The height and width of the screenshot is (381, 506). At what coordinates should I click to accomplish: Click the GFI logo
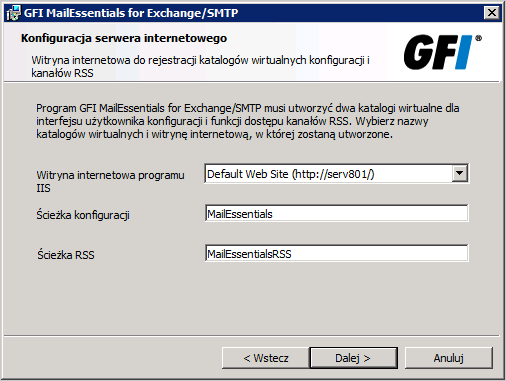click(x=442, y=52)
